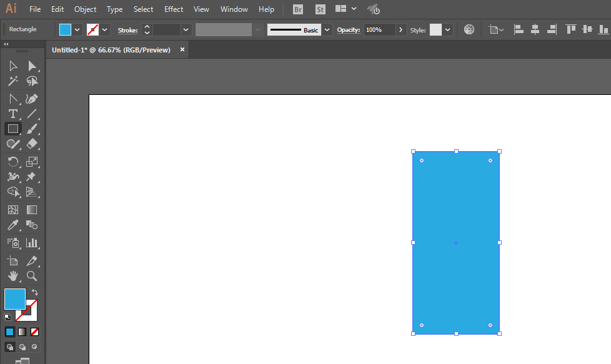Viewport: 611px width, 364px height.
Task: Choose the Rectangle tool in toolbox
Action: [13, 129]
